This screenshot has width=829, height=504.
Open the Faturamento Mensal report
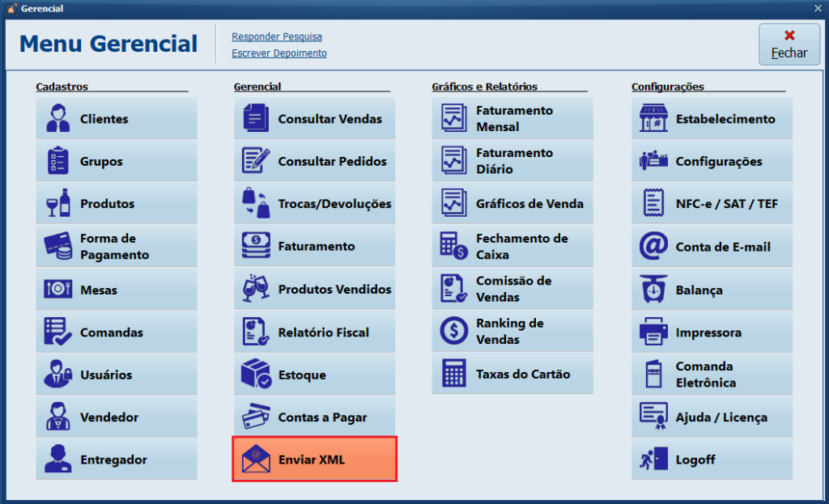pyautogui.click(x=512, y=119)
